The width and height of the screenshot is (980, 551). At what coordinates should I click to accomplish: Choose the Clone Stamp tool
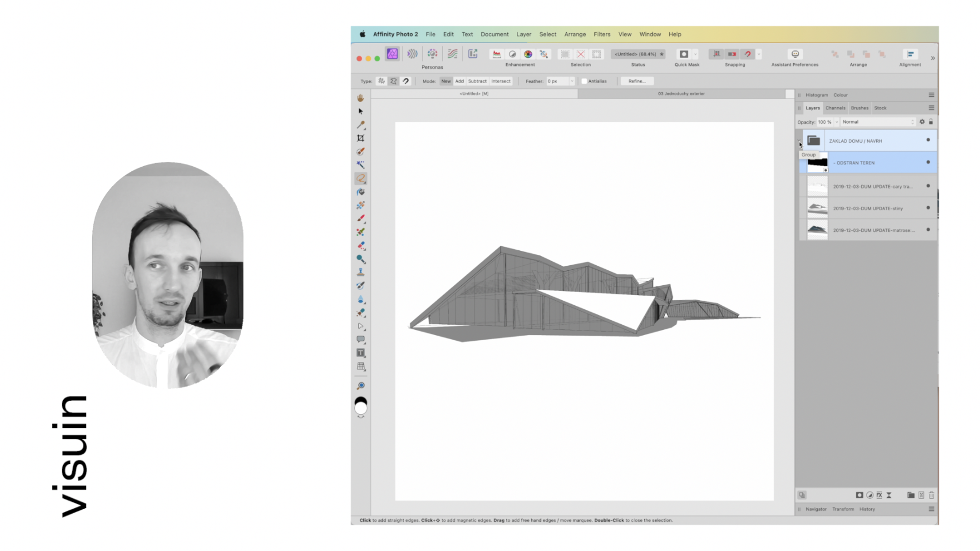360,272
